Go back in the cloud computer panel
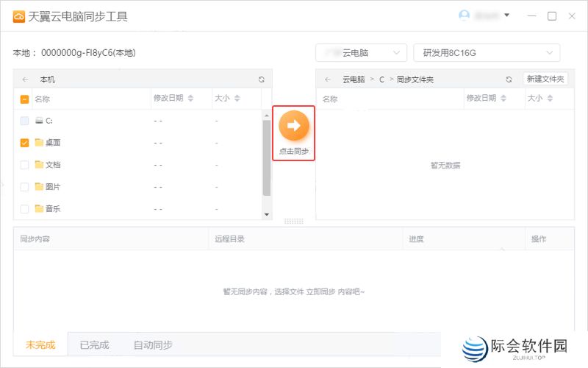The image size is (588, 368). pyautogui.click(x=328, y=79)
